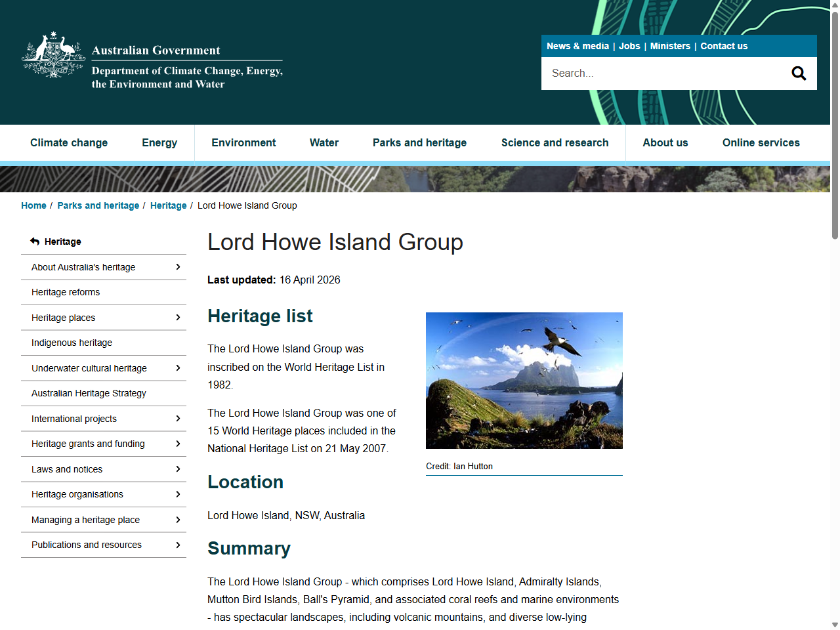This screenshot has width=840, height=630.
Task: Open Underwater cultural heritage sidebar link
Action: pyautogui.click(x=89, y=368)
